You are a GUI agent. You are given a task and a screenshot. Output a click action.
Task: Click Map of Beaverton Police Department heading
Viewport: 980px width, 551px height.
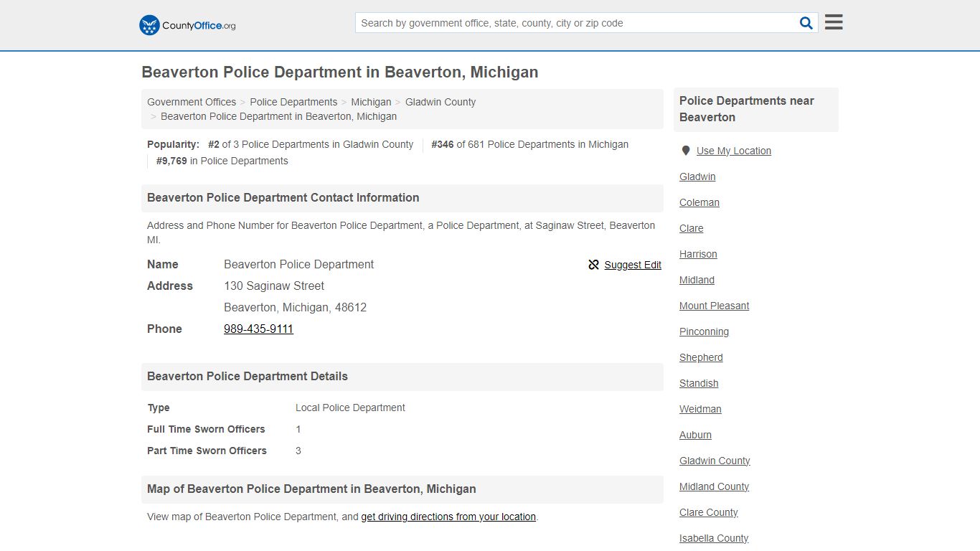(311, 489)
